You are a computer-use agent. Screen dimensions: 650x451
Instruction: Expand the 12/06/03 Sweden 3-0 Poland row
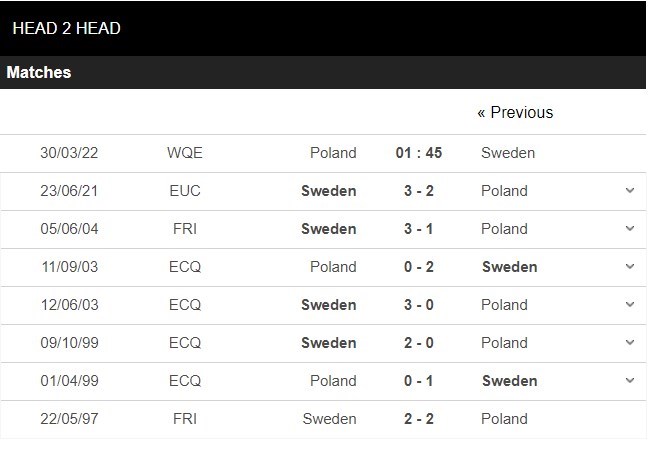click(x=630, y=305)
